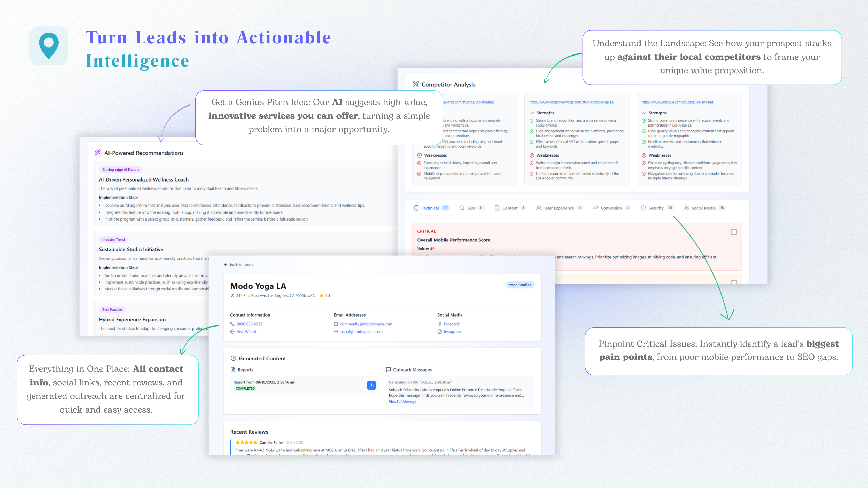
Task: Select the Social Media tab
Action: (703, 208)
